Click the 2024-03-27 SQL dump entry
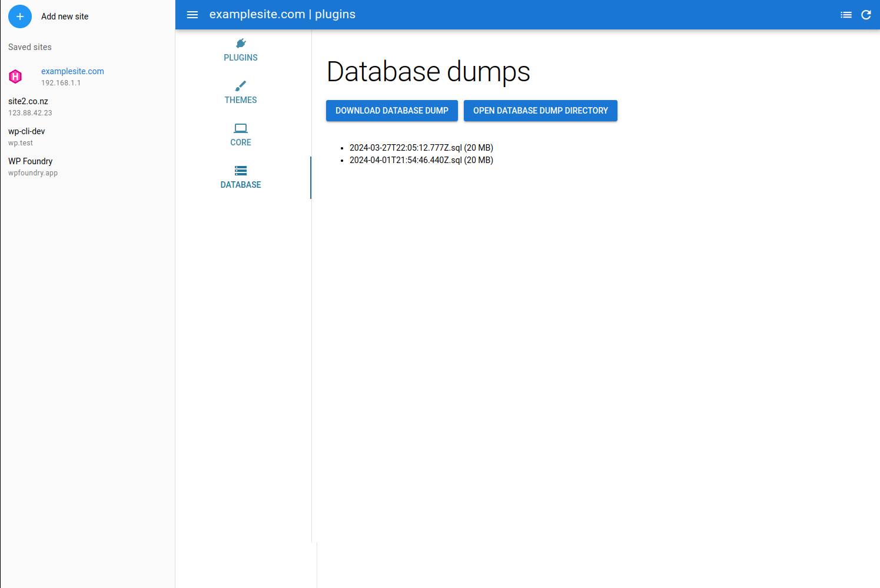Viewport: 880px width, 588px height. tap(421, 148)
